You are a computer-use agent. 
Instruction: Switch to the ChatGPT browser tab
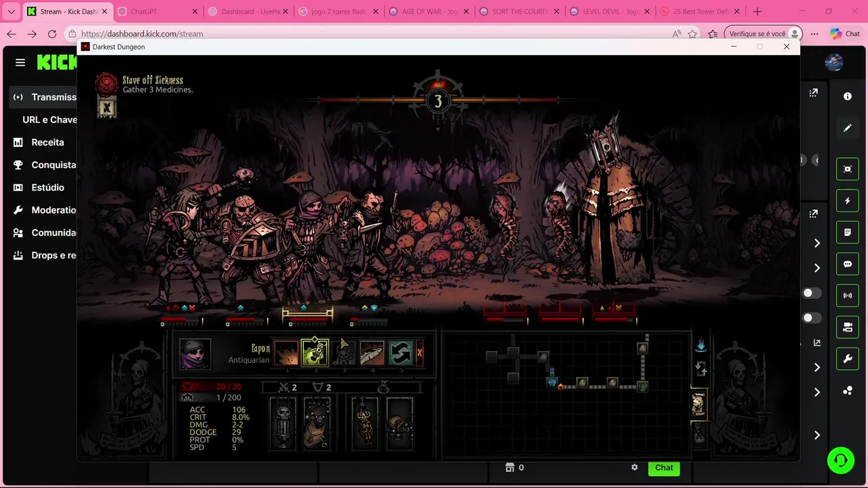pos(158,12)
